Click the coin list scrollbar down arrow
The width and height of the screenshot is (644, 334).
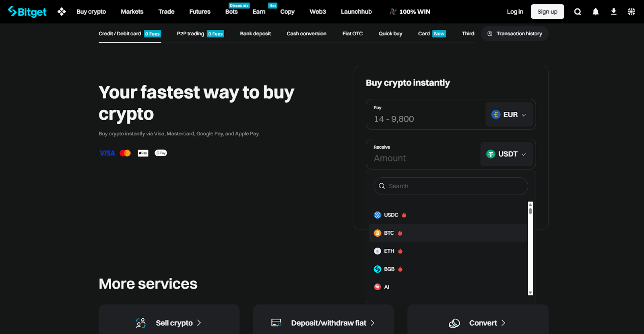[x=530, y=293]
